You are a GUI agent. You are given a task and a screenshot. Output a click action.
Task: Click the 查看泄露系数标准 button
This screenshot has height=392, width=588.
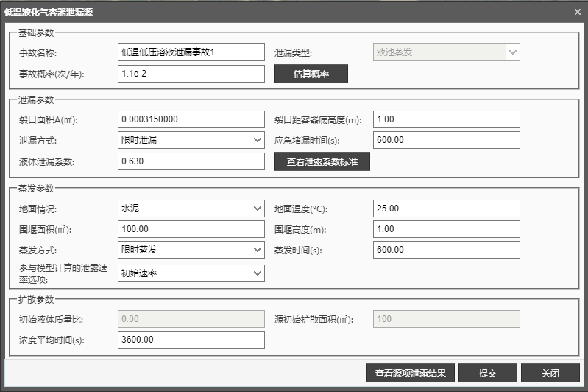coord(322,161)
